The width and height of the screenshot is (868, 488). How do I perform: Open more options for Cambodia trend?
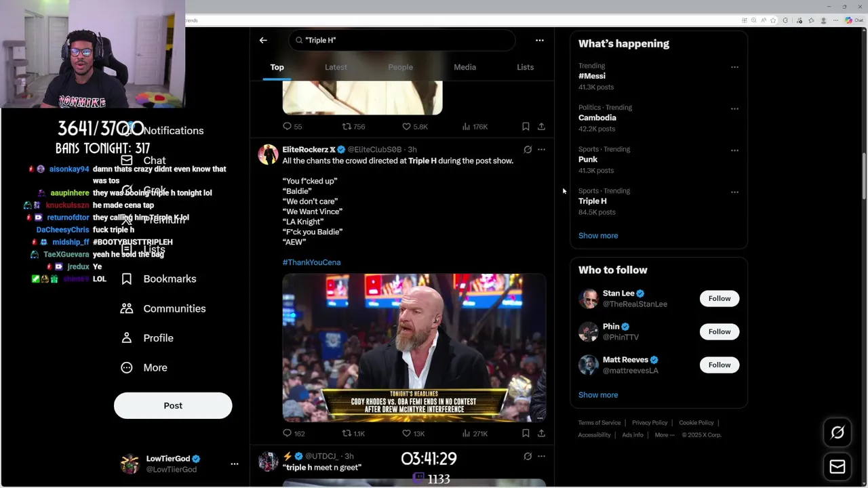(734, 108)
